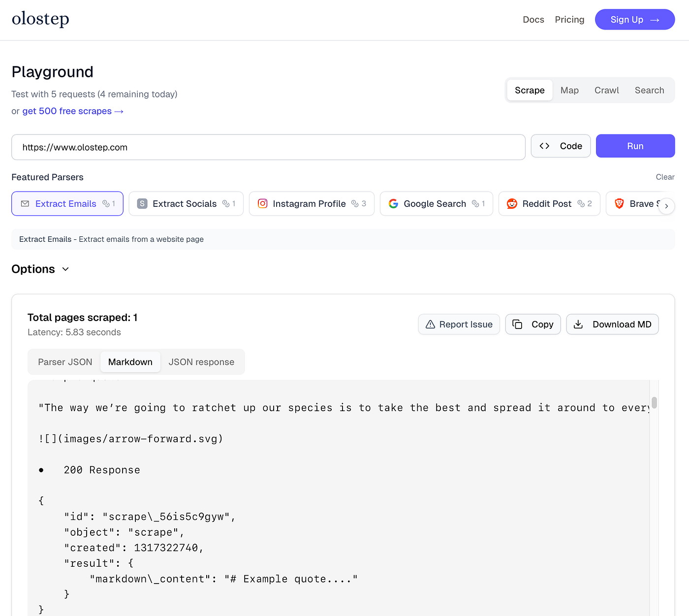Click the URL input field
The height and width of the screenshot is (616, 689).
[268, 147]
